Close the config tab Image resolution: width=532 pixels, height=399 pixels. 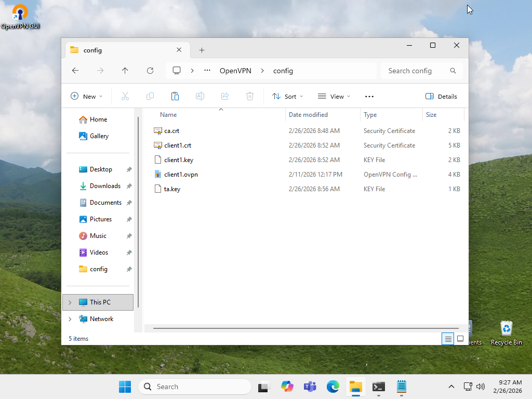(x=179, y=50)
